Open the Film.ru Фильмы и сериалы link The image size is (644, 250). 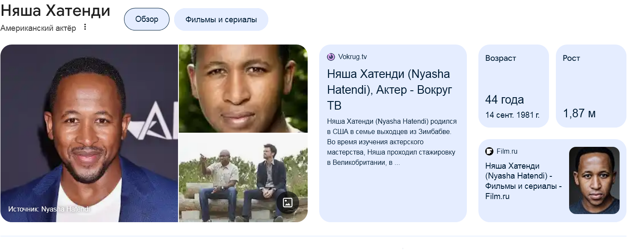click(524, 181)
